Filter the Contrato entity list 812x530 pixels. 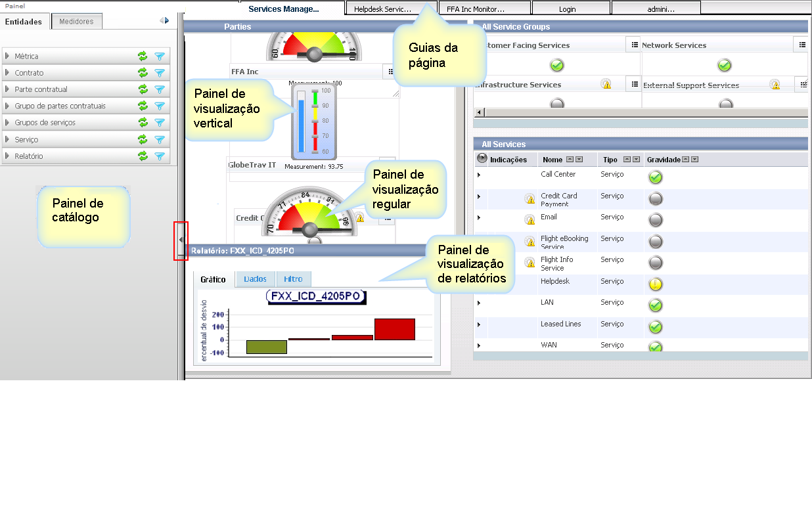(159, 73)
